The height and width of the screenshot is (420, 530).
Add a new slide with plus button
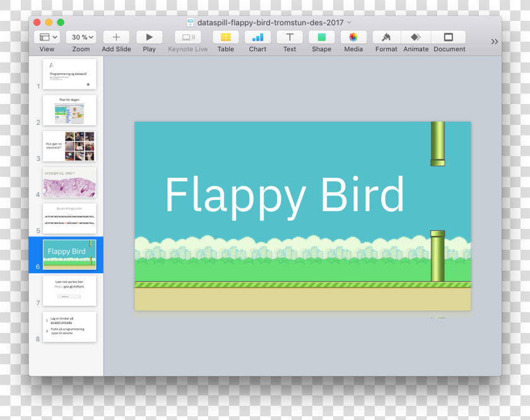coord(116,37)
